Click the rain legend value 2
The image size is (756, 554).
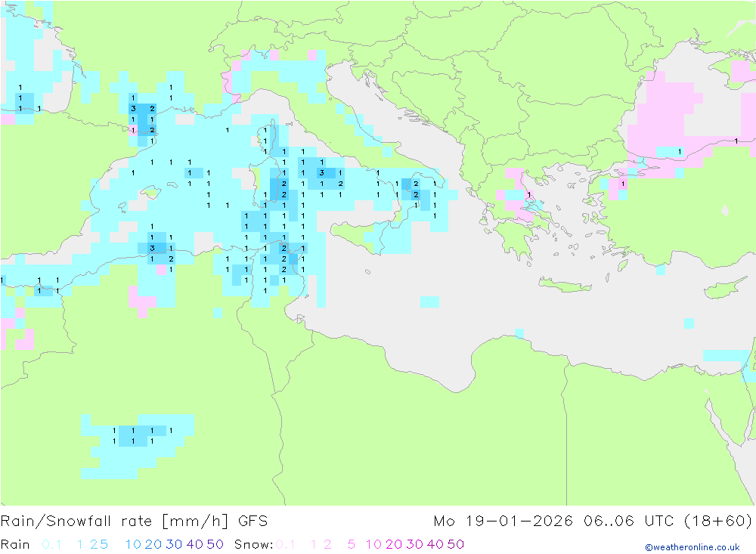94,544
